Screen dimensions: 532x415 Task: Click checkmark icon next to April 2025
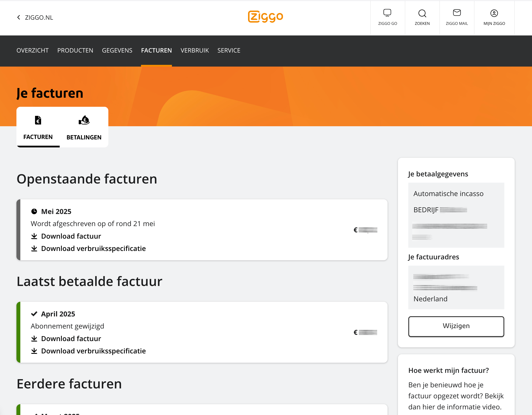coord(34,314)
